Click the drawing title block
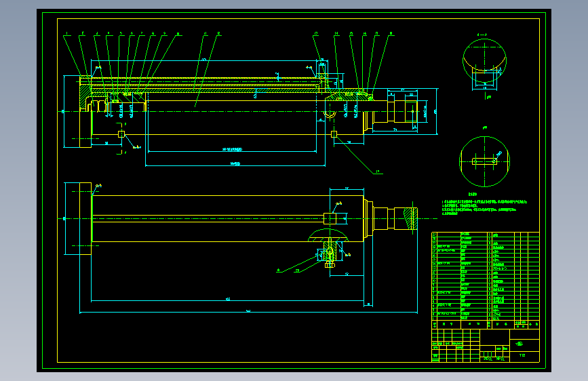This screenshot has width=588, height=381. [485, 346]
